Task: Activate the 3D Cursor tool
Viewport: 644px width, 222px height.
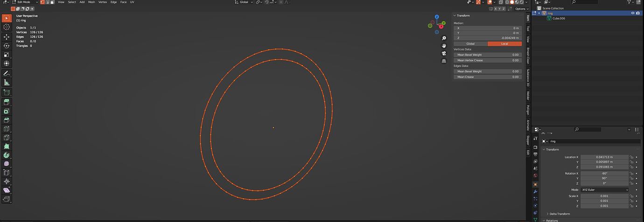Action: point(7,28)
